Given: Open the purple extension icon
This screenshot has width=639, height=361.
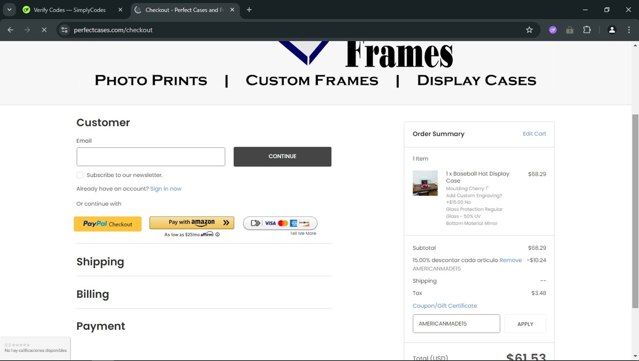Looking at the screenshot, I should (x=553, y=30).
